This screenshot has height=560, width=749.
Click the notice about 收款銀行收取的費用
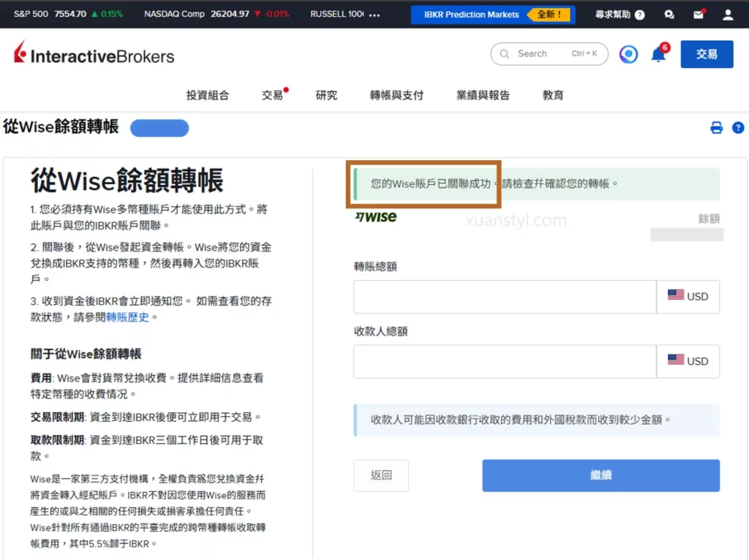(x=537, y=420)
